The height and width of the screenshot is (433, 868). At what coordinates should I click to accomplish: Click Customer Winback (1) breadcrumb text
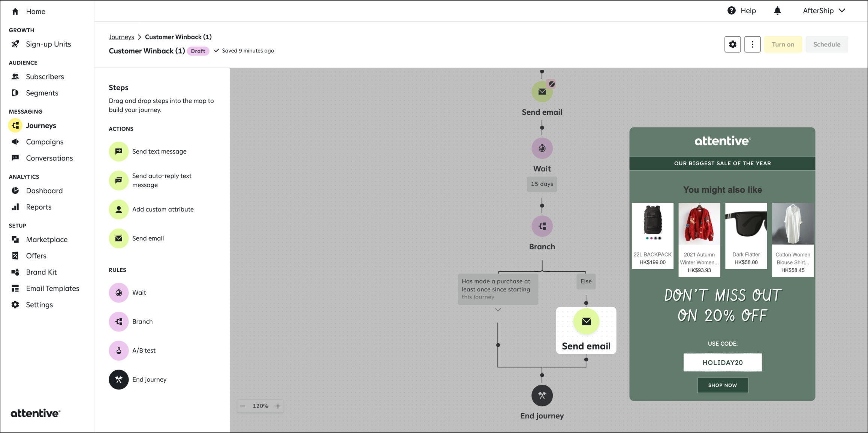coord(178,37)
